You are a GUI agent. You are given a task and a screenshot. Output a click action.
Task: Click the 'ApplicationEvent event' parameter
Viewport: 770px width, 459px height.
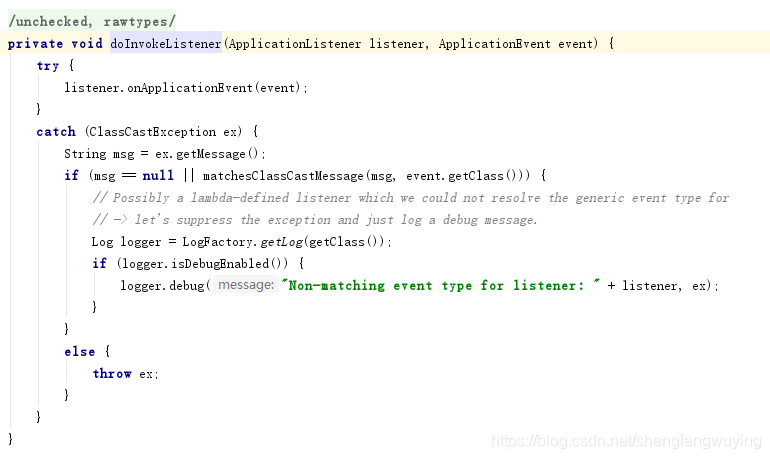516,44
